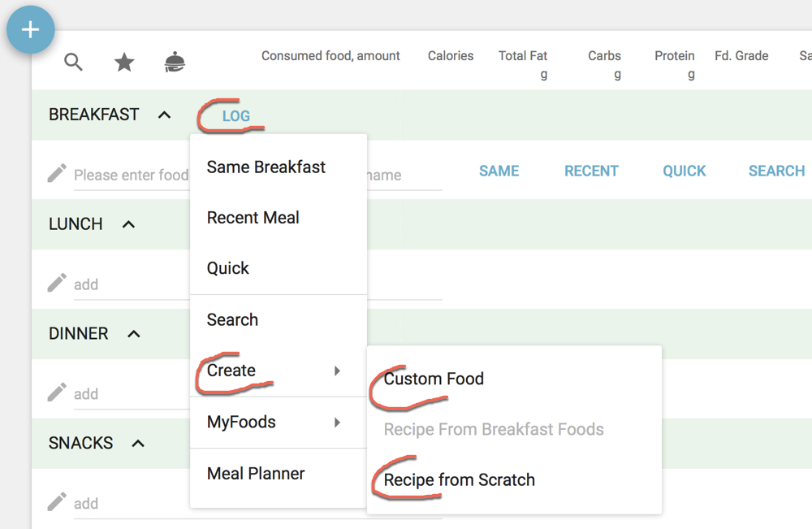
Task: Open Meal Planner from the menu
Action: [x=256, y=474]
